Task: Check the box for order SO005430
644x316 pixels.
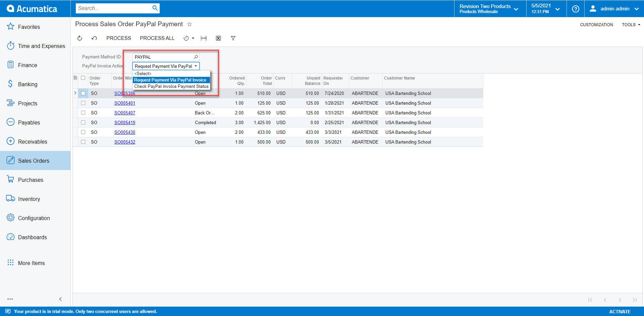Action: (83, 132)
